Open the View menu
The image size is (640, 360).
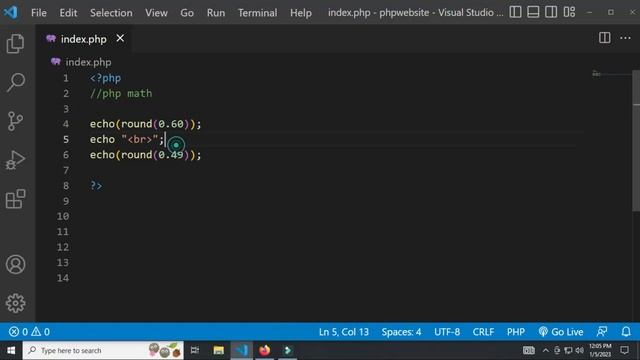pyautogui.click(x=156, y=13)
